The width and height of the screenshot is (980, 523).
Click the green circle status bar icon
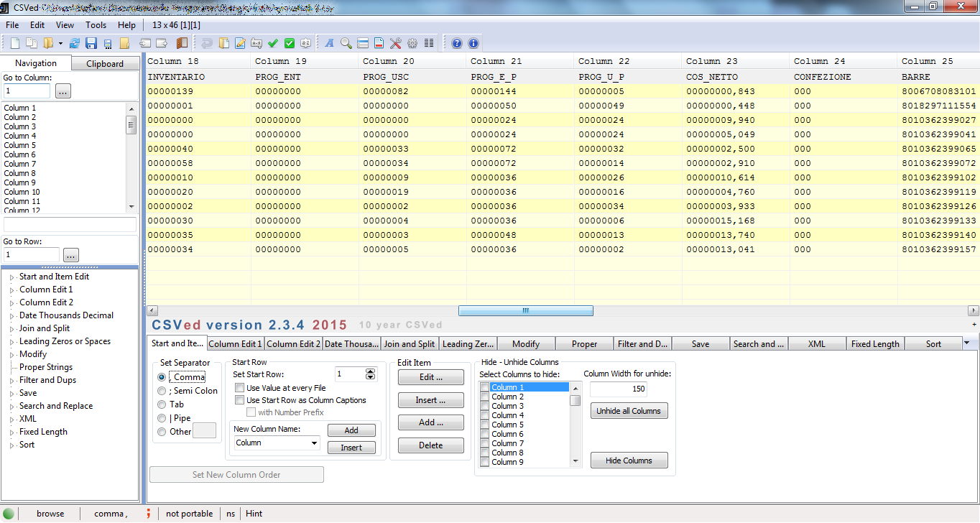point(9,514)
